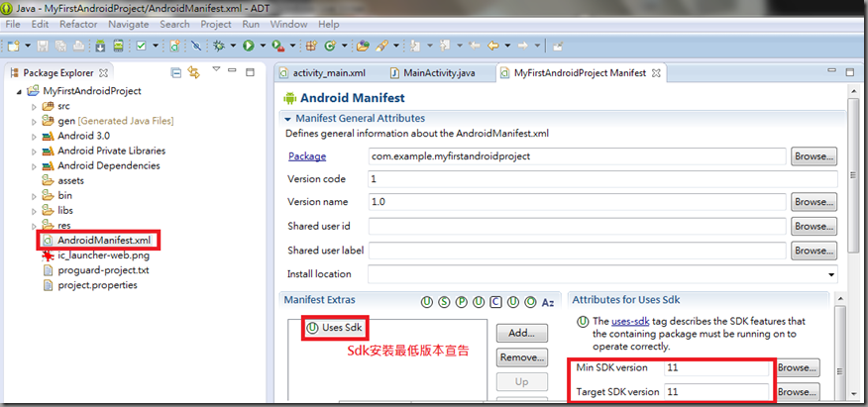Toggle the Permission (P) filter icon
This screenshot has height=407, width=868.
461,302
